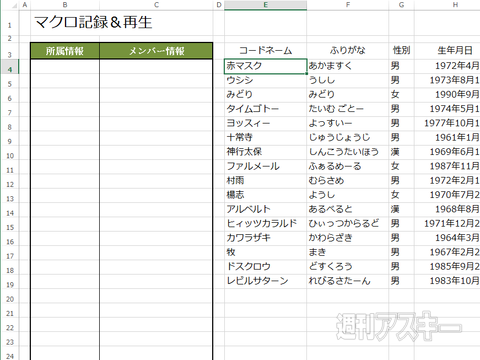The image size is (480, 360).
Task: Click the ようし furigana cell
Action: click(348, 195)
